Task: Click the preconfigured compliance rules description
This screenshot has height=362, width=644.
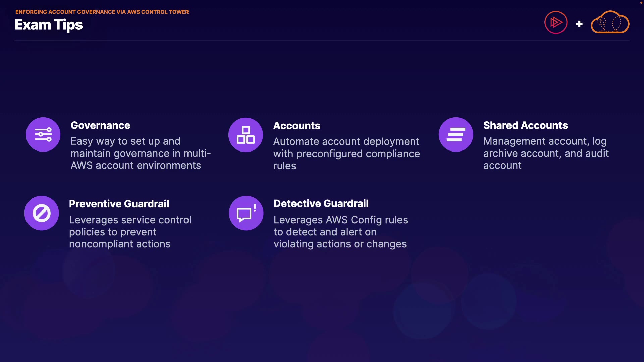Action: coord(346,154)
